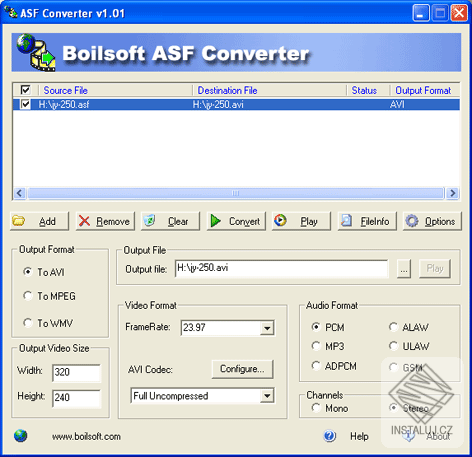
Task: Click the ASF Converter title bar icon
Action: coord(11,12)
